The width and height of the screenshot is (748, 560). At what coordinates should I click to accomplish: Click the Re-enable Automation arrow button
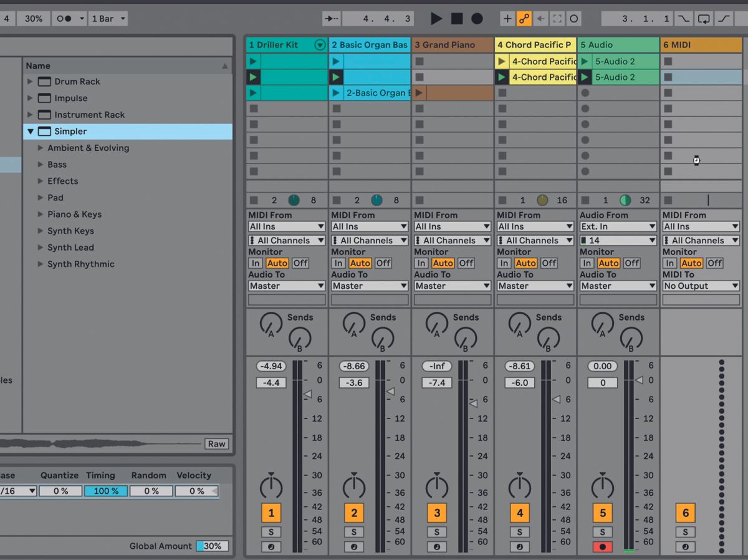[541, 19]
